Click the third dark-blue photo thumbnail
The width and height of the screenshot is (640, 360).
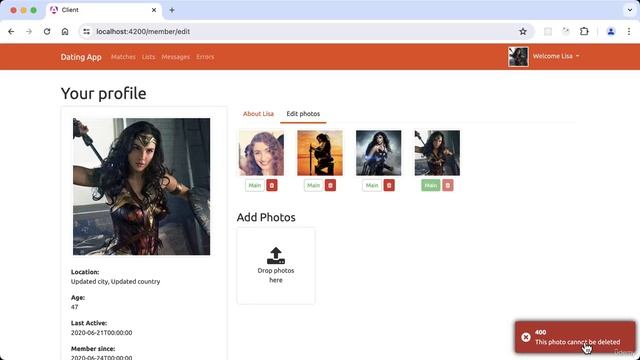click(x=378, y=153)
